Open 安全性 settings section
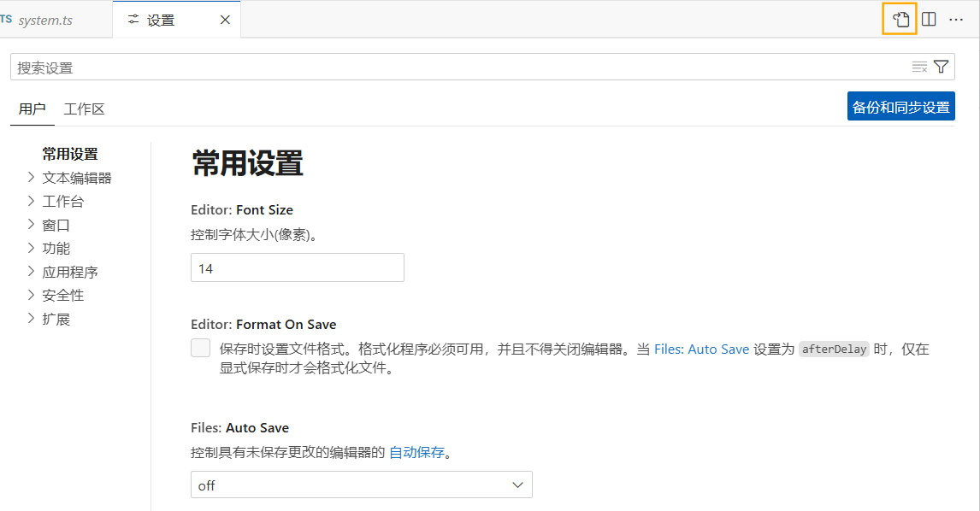Viewport: 980px width, 511px height. 63,295
